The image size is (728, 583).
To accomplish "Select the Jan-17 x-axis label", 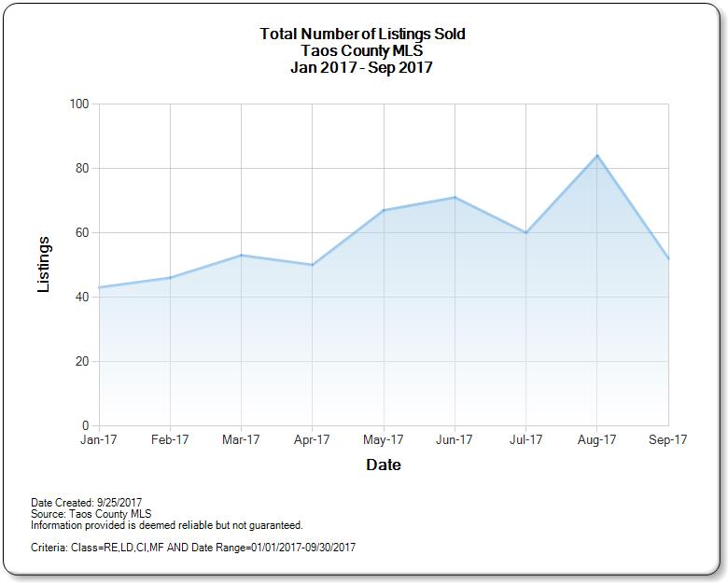I will [99, 440].
